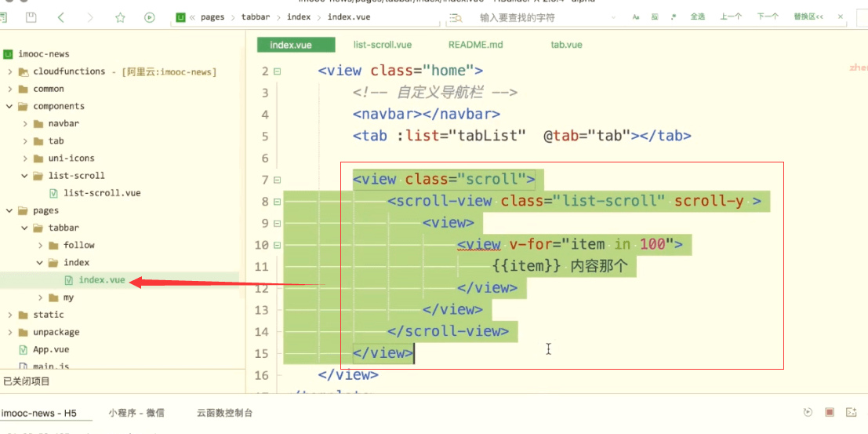Expand the uni-icons folder chevron
This screenshot has width=868, height=434.
pos(25,158)
